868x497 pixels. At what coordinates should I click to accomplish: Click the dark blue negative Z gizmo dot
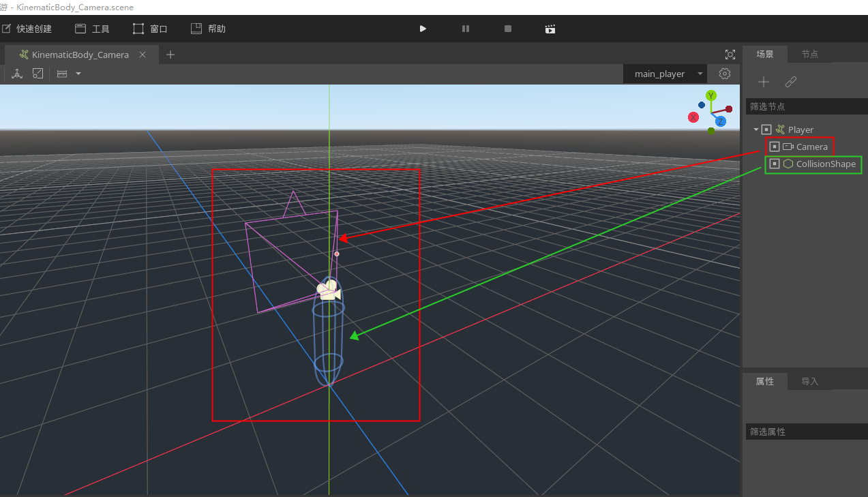(702, 105)
